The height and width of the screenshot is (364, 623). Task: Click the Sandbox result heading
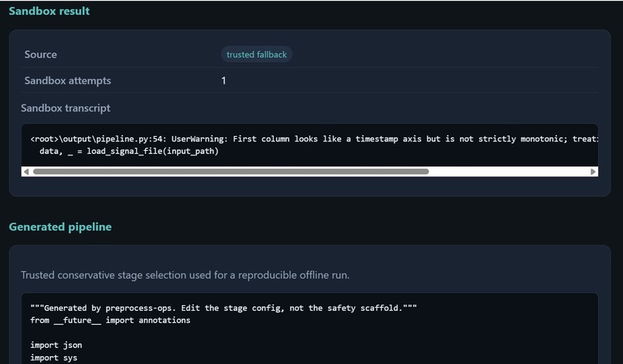pyautogui.click(x=49, y=11)
